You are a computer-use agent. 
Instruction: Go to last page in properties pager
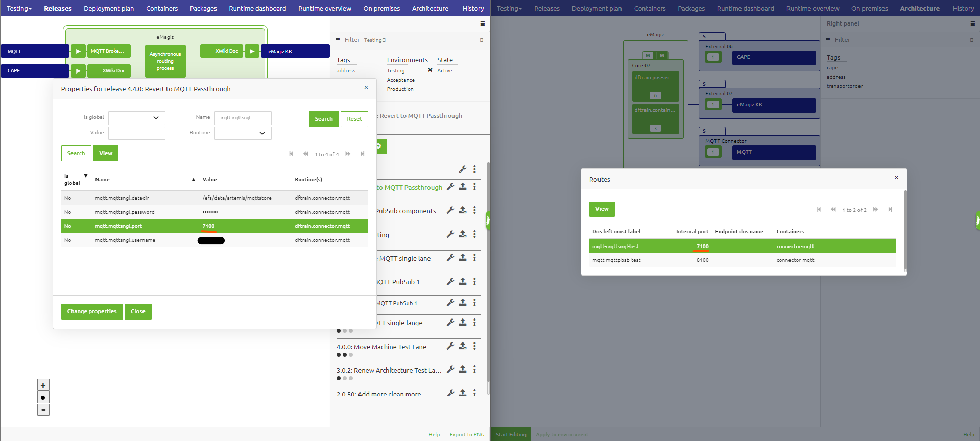(362, 154)
